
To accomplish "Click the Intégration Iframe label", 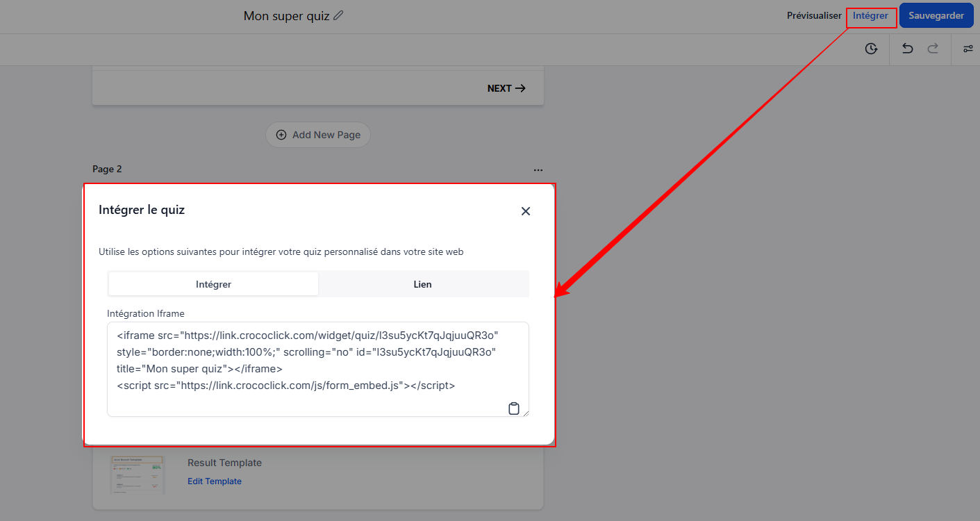I will click(x=146, y=314).
